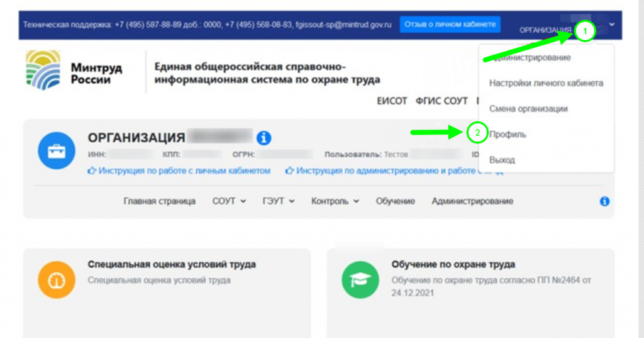Open the Обучение по охране труда card
Image resolution: width=644 pixels, height=338 pixels.
453,264
